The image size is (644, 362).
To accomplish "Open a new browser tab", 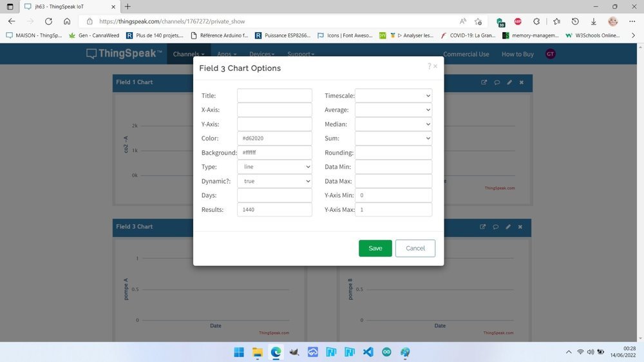I will pos(128,6).
